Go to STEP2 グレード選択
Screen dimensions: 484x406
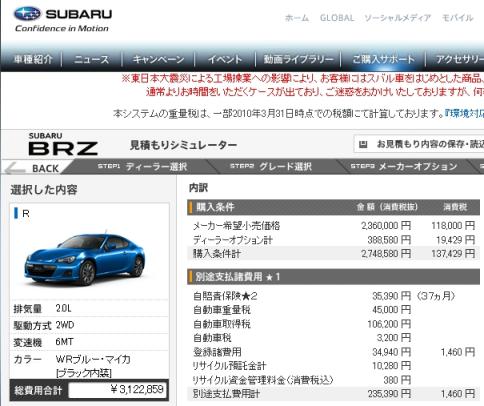point(271,166)
